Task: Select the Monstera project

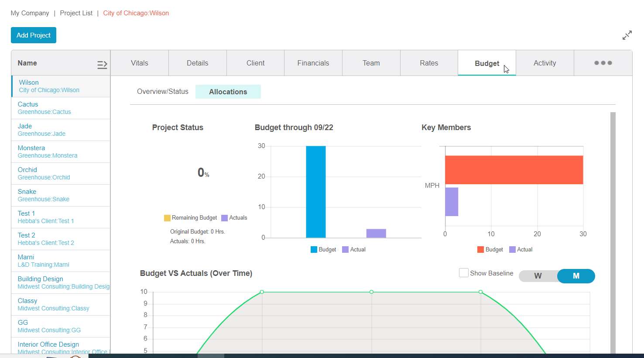Action: click(x=61, y=151)
